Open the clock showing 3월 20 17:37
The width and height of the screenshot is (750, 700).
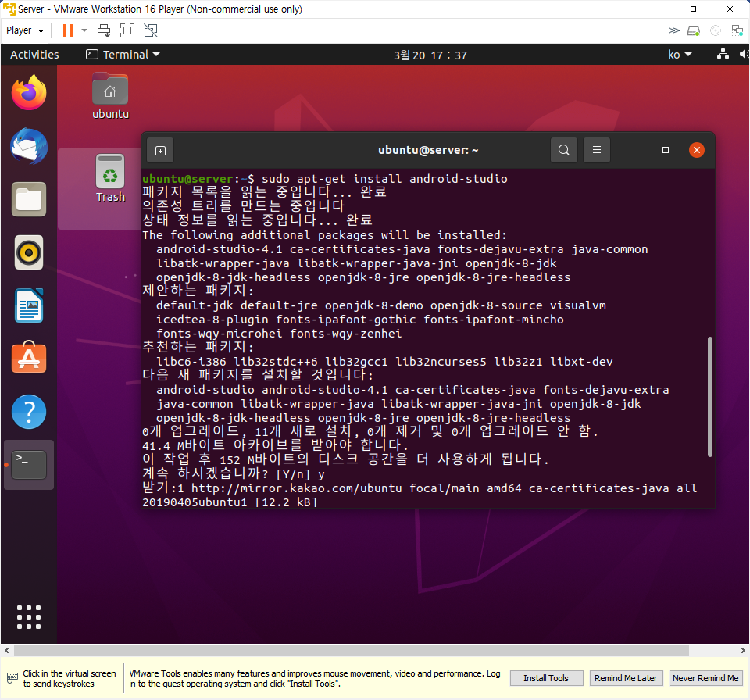click(x=430, y=55)
